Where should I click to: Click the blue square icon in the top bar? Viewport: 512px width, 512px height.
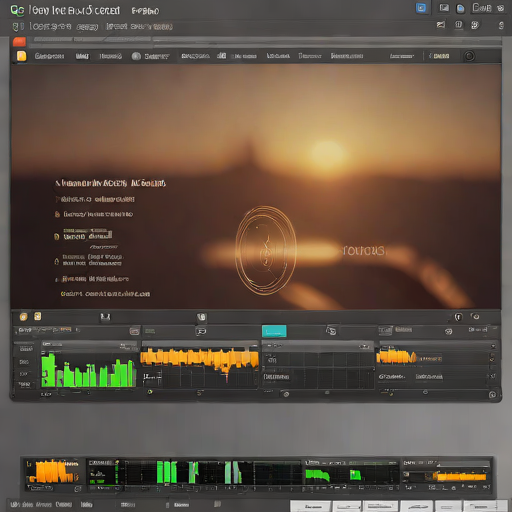click(x=421, y=8)
